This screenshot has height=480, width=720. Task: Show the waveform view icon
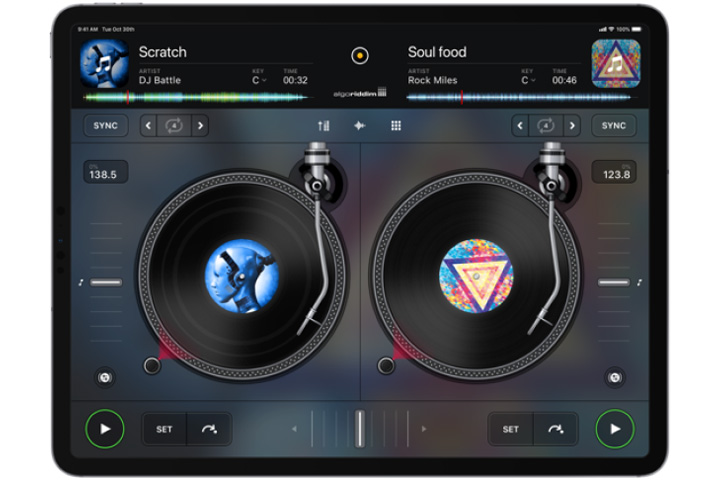coord(360,126)
